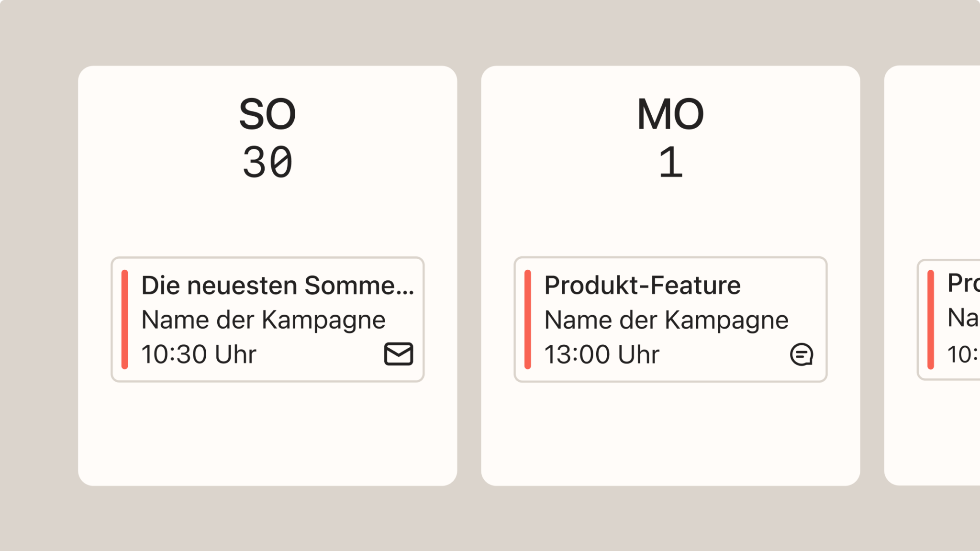Viewport: 980px width, 551px height.
Task: Open the 'Die neuesten Somme...' campaign card
Action: tap(267, 320)
